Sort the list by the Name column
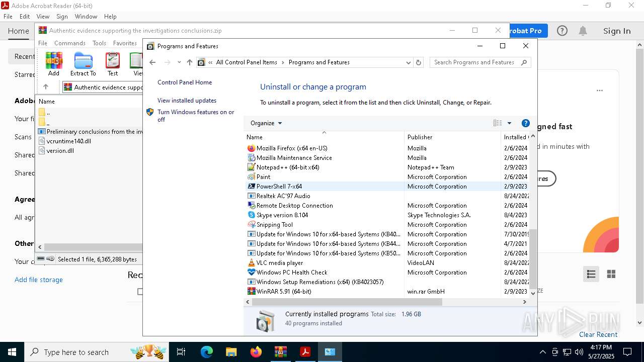Image resolution: width=644 pixels, height=362 pixels. 325,137
